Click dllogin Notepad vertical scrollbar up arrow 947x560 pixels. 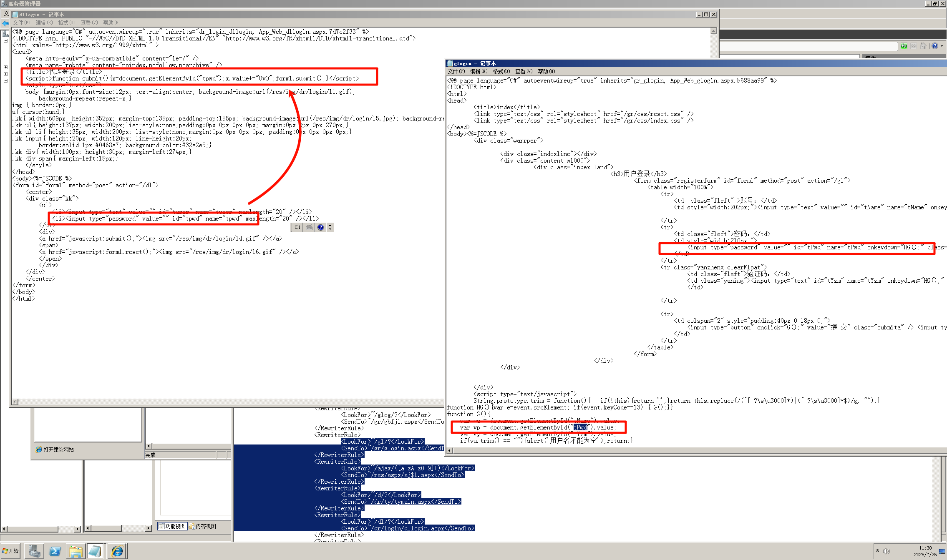tap(713, 31)
